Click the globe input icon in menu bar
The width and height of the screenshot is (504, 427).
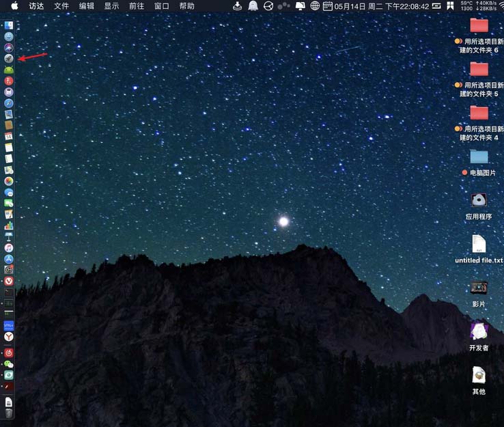315,5
